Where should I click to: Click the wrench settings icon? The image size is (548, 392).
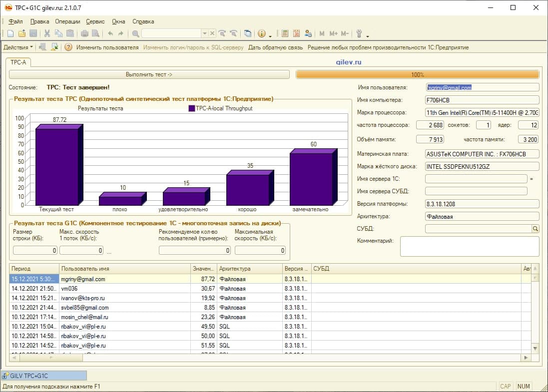coord(359,33)
